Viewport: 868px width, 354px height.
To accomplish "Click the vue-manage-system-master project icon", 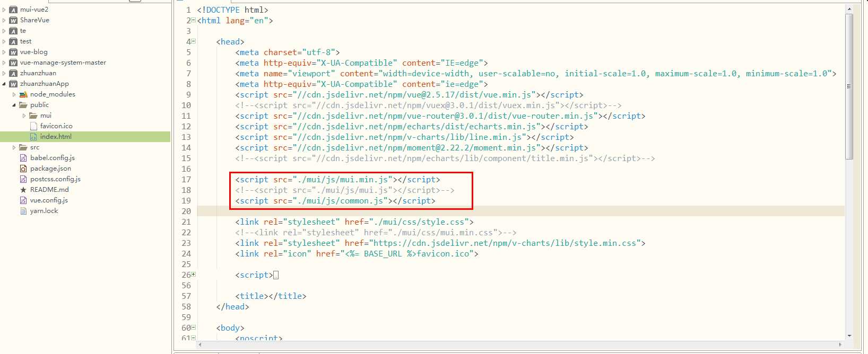I will point(13,63).
